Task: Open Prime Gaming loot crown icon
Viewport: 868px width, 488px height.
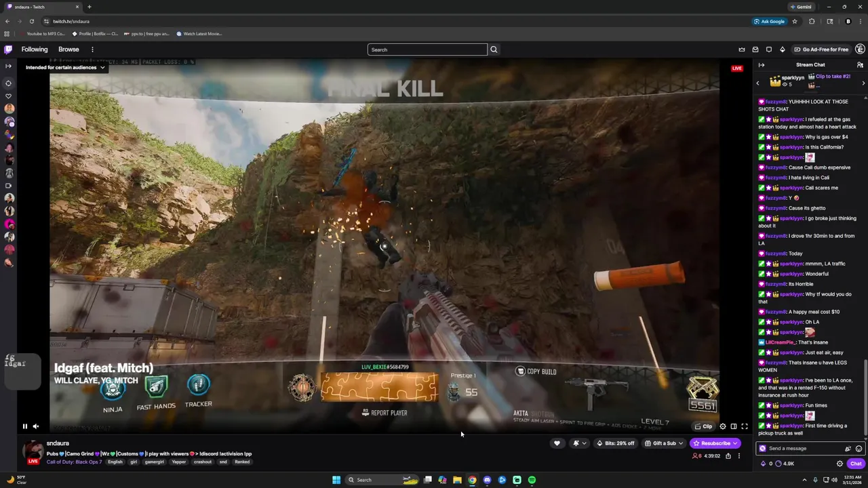Action: (x=742, y=49)
